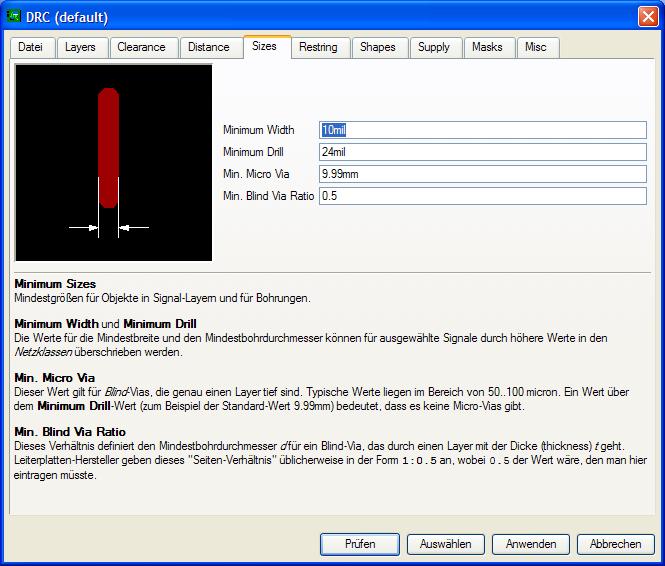Apply changes with Anwenden button
This screenshot has height=566, width=665.
(531, 544)
